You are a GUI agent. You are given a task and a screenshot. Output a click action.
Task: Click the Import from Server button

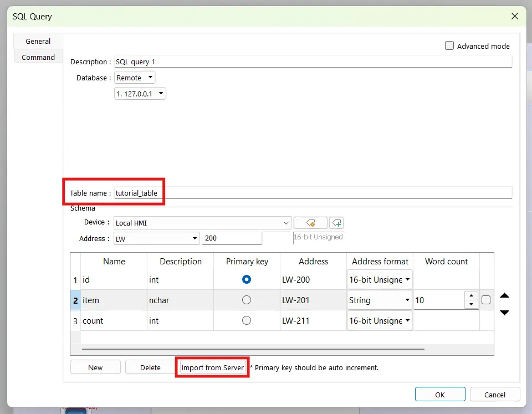pos(212,367)
